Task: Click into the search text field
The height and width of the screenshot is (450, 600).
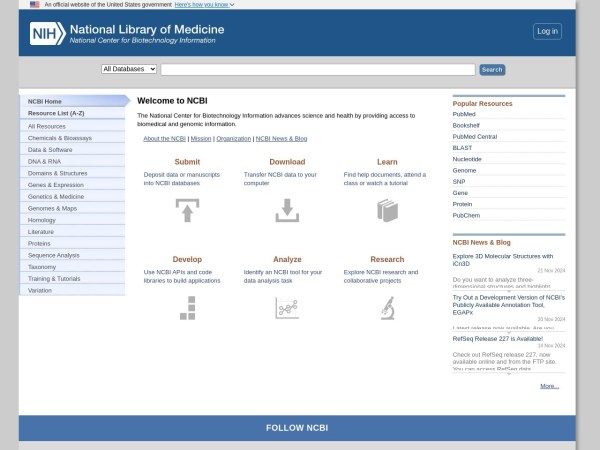Action: click(317, 69)
